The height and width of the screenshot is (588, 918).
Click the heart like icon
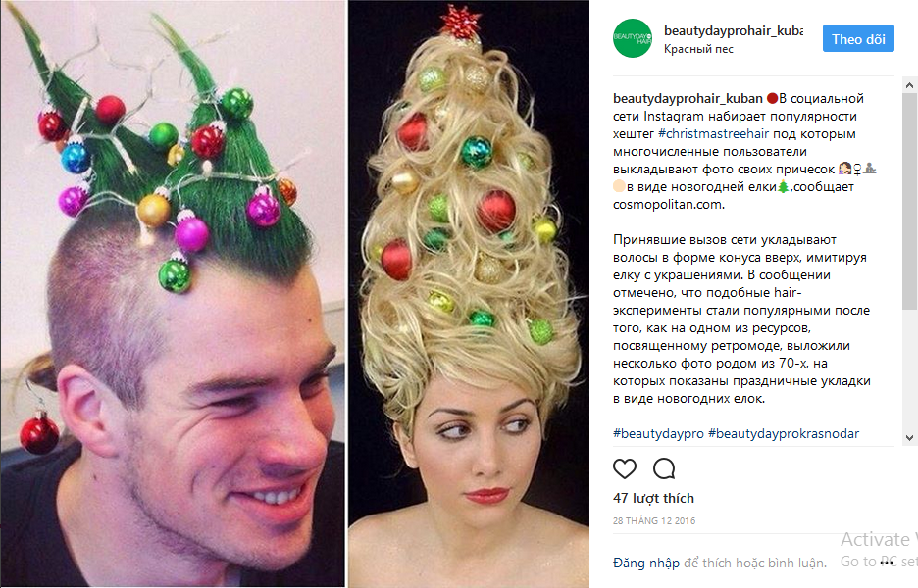coord(624,468)
